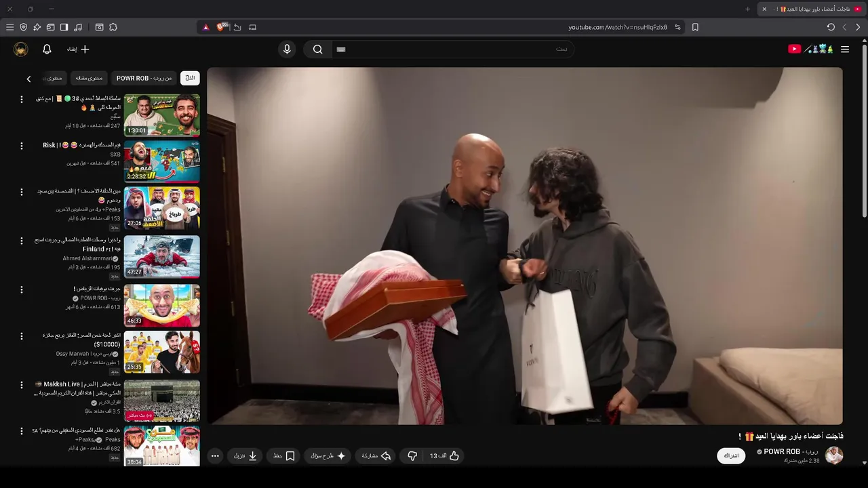Open YouTube notifications bell

47,49
